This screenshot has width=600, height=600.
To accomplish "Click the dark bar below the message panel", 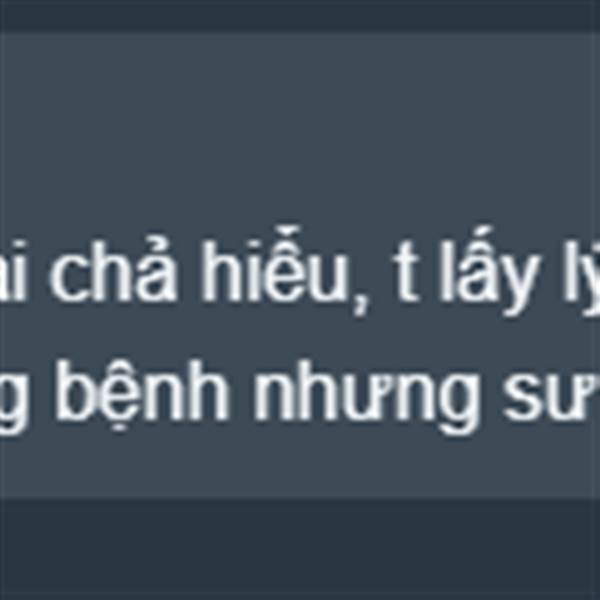I will click(300, 549).
